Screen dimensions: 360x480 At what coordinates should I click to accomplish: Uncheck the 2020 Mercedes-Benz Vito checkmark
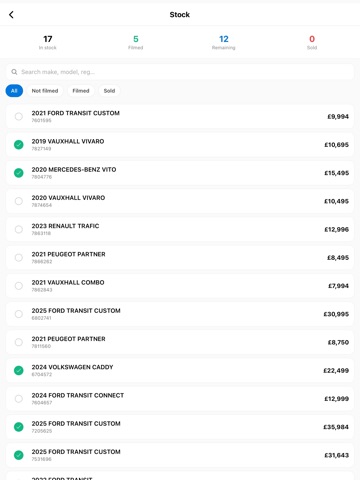[19, 173]
